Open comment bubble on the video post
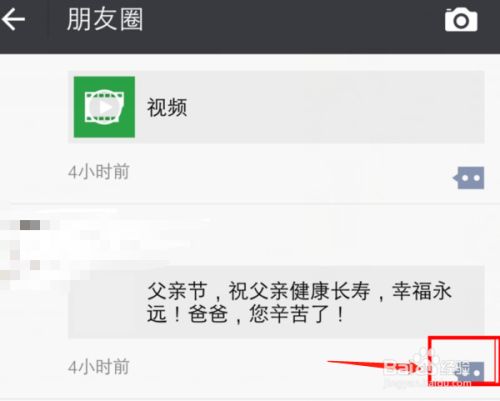 click(x=469, y=178)
